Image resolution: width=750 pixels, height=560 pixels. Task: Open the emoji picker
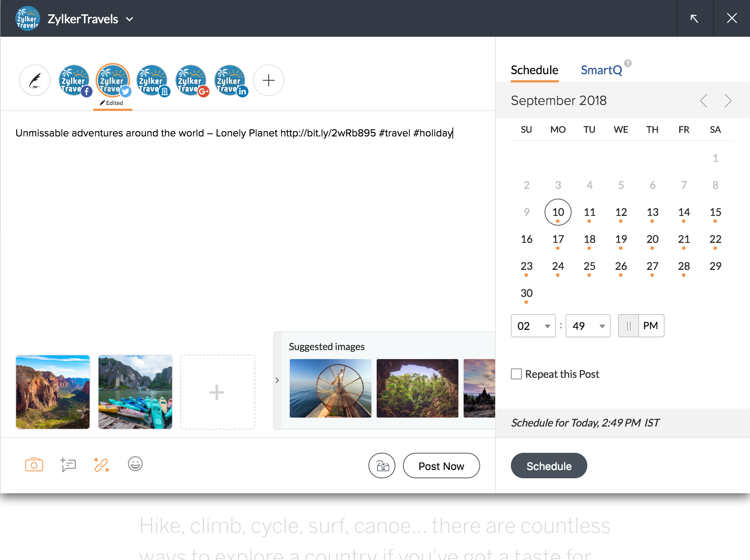135,464
